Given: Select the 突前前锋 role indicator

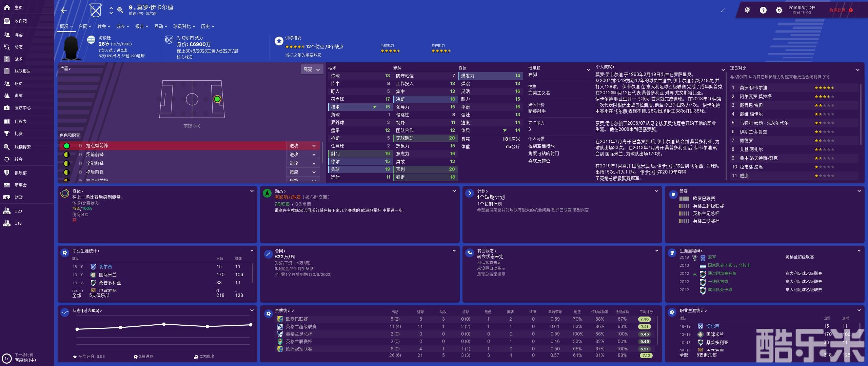Looking at the screenshot, I should coord(66,155).
